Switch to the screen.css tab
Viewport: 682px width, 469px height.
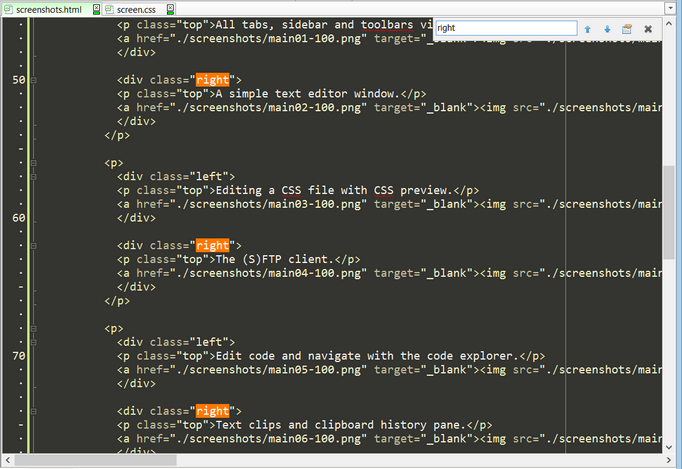pos(136,10)
